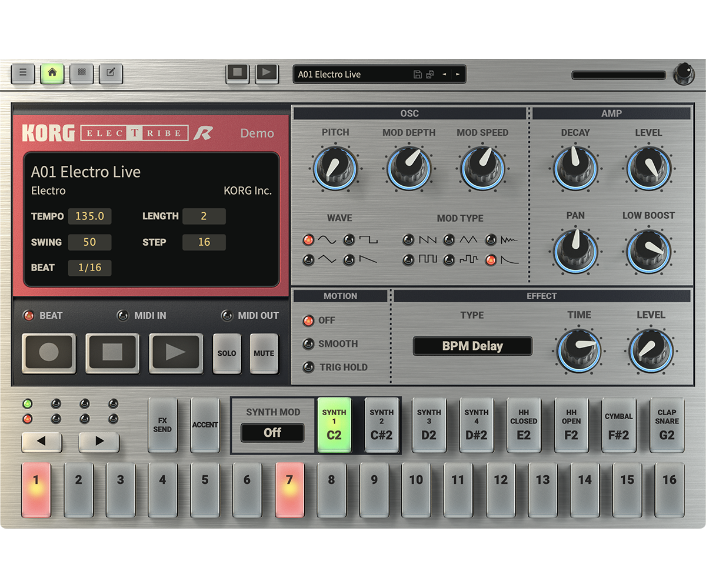The width and height of the screenshot is (706, 588).
Task: Select the SYNTH 3 D2 part
Action: pyautogui.click(x=429, y=425)
